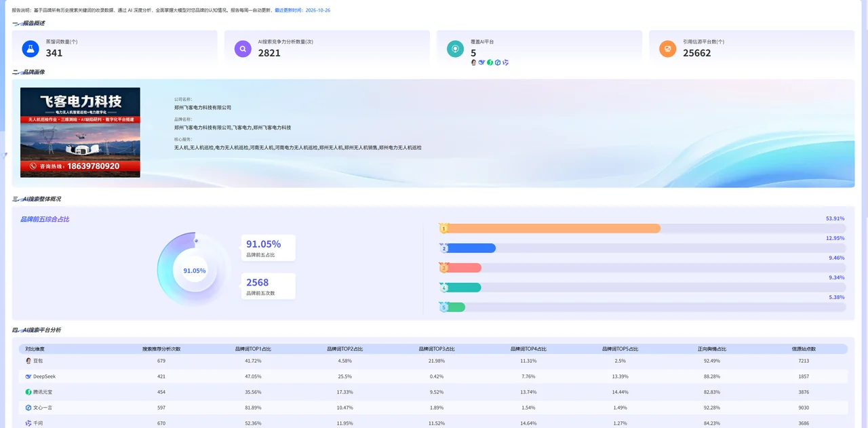Image resolution: width=868 pixels, height=428 pixels.
Task: Click the 文心一言 logo icon in the table
Action: point(28,408)
